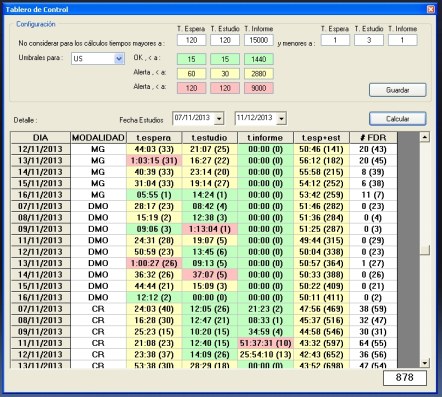Open the Umbrales para US dropdown
The height and width of the screenshot is (397, 442).
(119, 59)
